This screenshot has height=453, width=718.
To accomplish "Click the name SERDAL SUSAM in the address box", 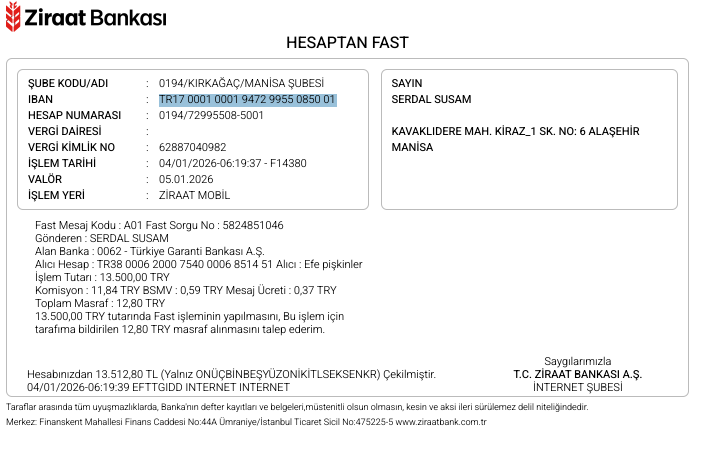I will [x=431, y=99].
